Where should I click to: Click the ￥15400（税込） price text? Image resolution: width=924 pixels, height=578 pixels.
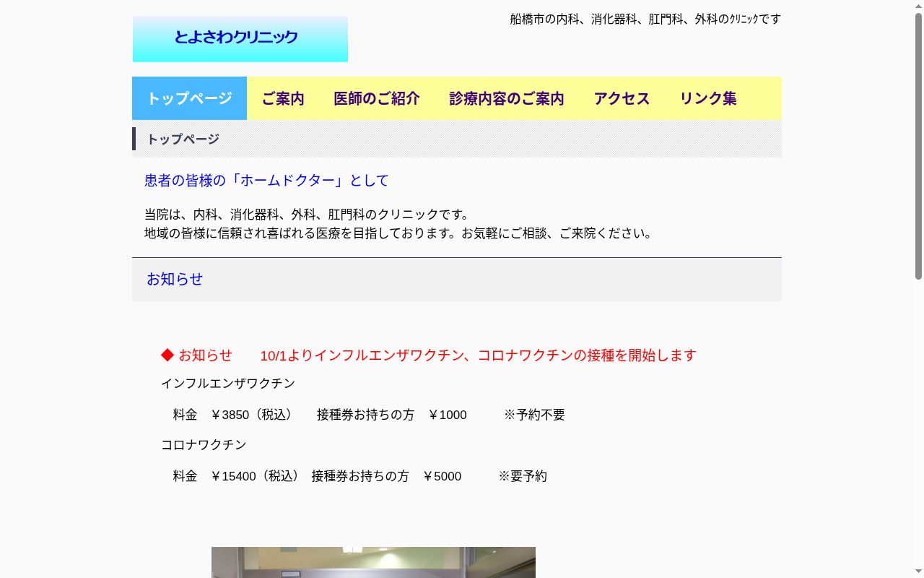pyautogui.click(x=254, y=476)
